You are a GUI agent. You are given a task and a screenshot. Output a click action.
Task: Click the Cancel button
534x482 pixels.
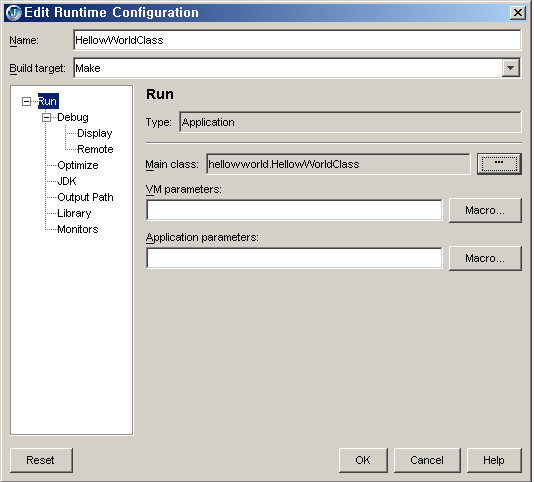427,460
